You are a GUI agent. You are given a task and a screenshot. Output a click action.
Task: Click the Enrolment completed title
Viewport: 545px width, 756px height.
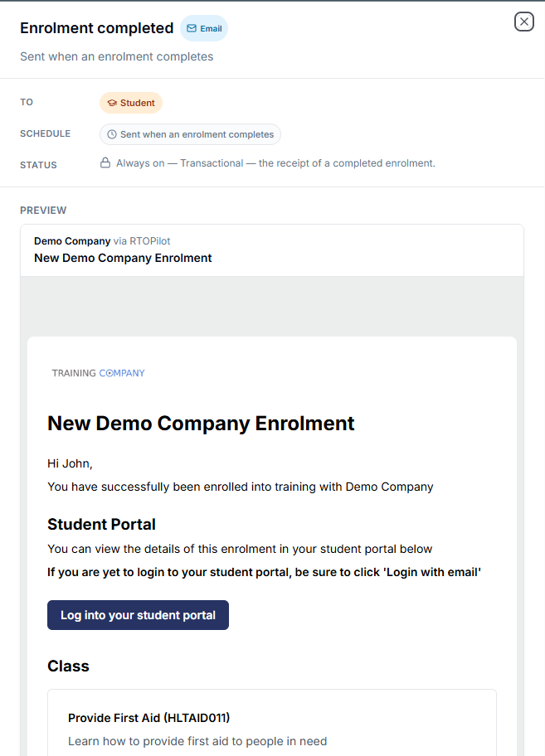(97, 28)
